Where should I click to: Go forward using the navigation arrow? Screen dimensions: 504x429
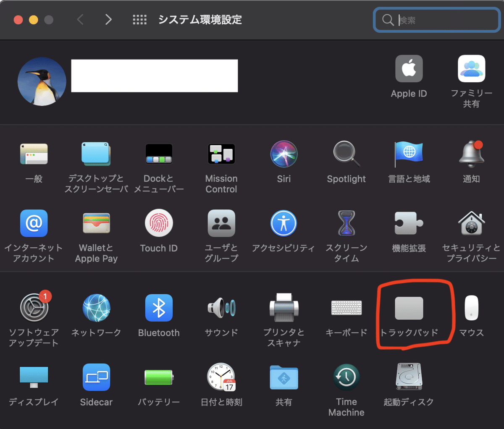click(108, 20)
